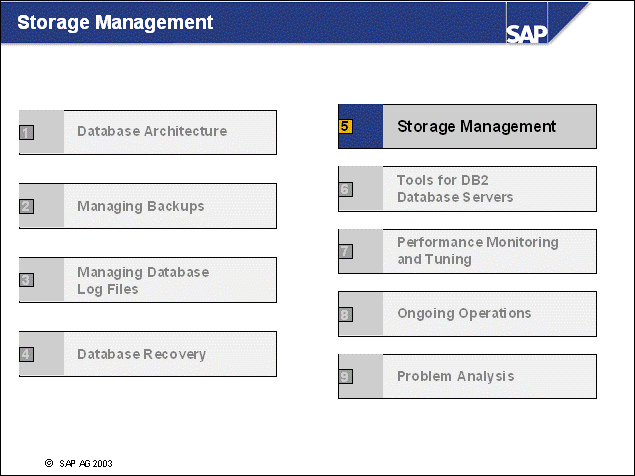Click the number 3 chapter icon

[x=27, y=281]
